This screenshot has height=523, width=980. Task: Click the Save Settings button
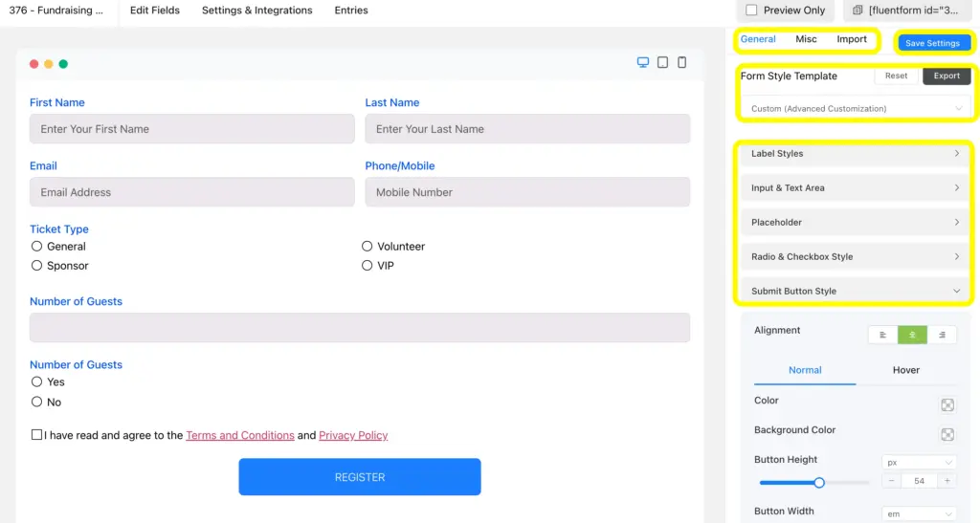(x=932, y=43)
